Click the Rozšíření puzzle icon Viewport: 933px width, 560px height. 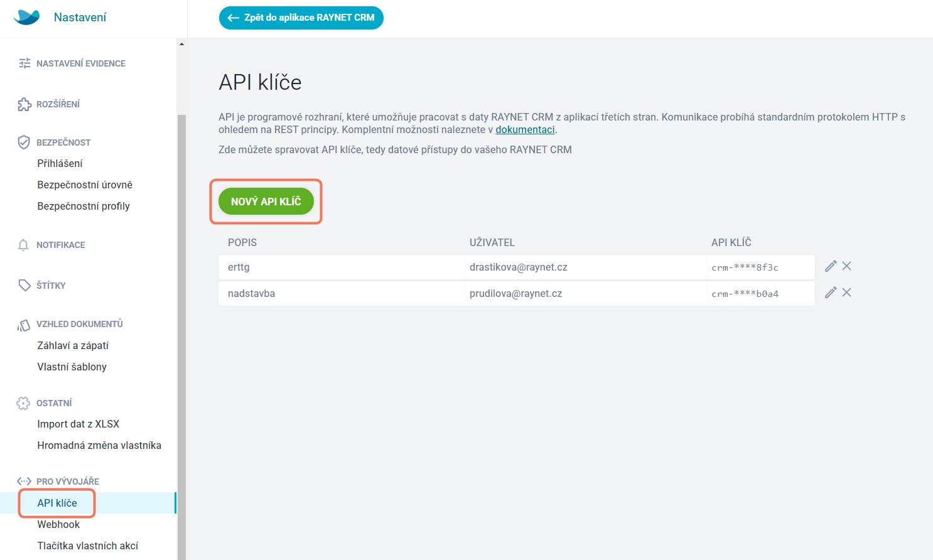click(24, 104)
